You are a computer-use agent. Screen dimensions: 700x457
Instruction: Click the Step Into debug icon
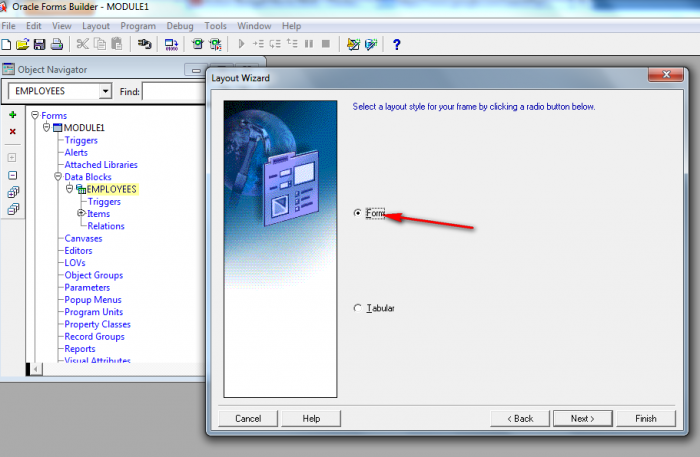click(258, 44)
